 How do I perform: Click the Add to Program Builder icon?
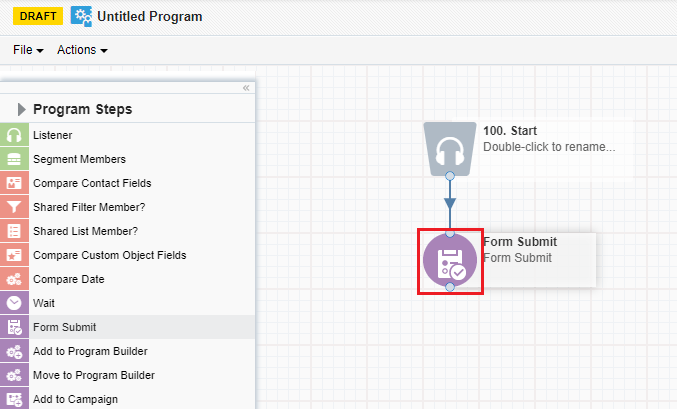coord(14,351)
